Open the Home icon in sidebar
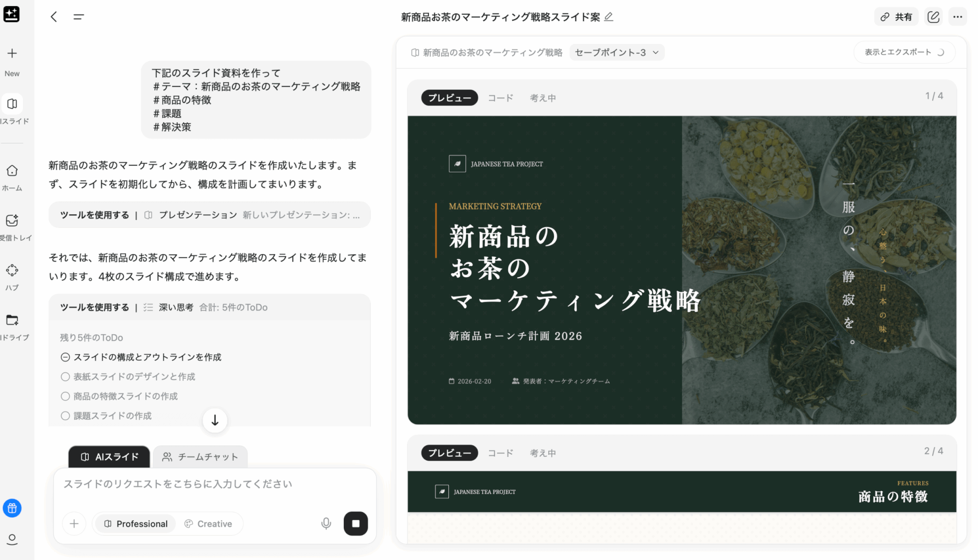 coord(12,171)
